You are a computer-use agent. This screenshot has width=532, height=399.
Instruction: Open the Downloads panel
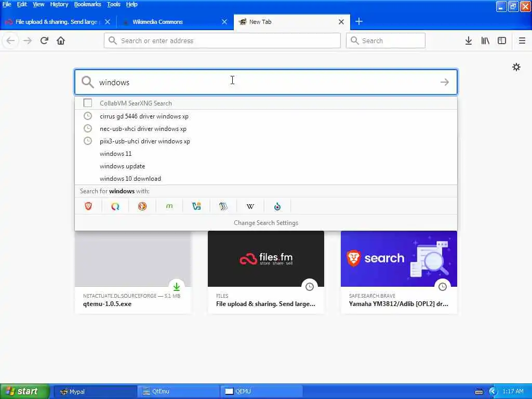tap(468, 41)
